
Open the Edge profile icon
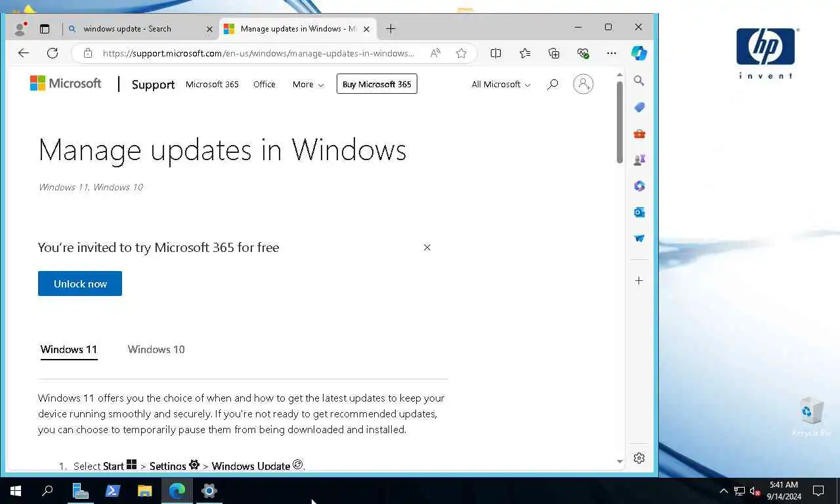point(20,29)
